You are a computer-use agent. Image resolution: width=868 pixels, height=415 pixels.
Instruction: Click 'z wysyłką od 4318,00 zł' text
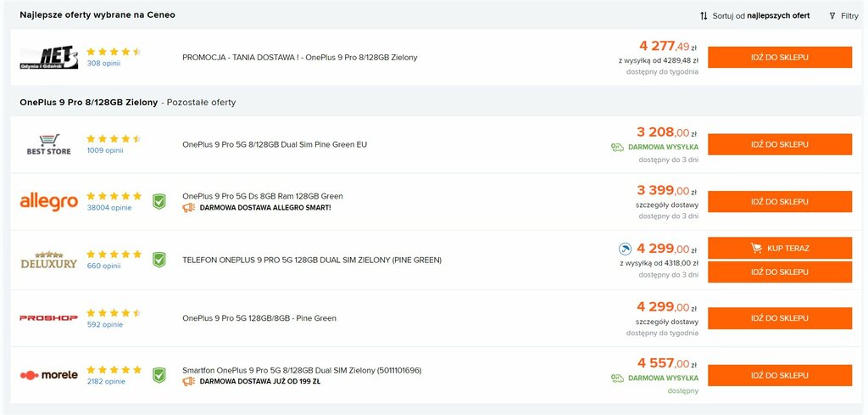(x=659, y=263)
